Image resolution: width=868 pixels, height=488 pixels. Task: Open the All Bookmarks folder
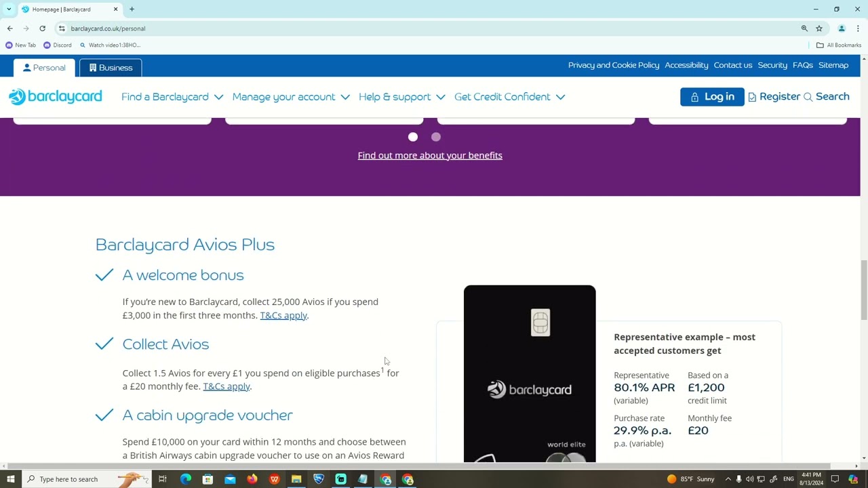point(839,45)
